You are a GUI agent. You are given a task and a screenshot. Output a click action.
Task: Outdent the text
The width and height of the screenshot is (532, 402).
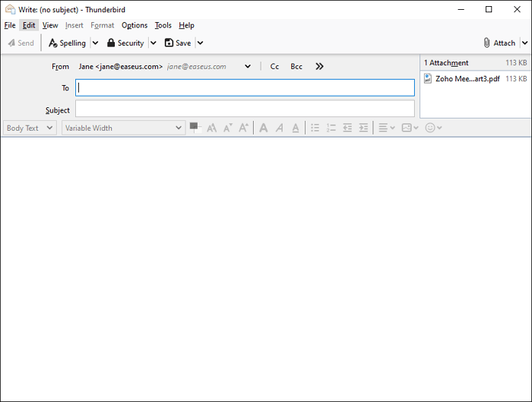pos(347,128)
